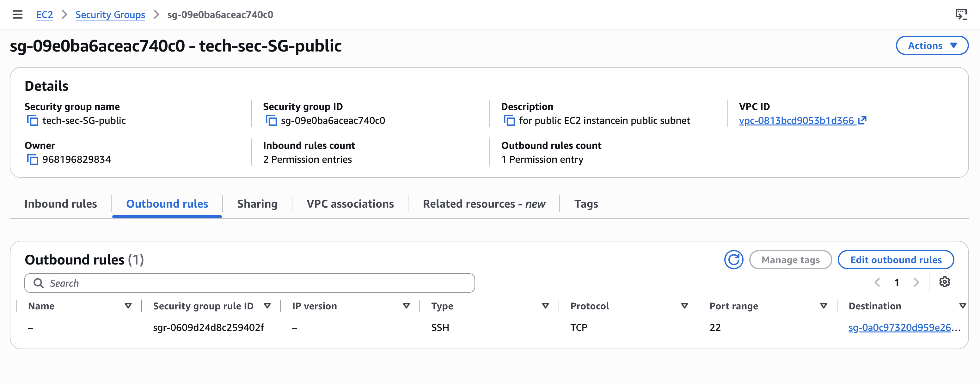
Task: Switch to the Tags tab
Action: tap(586, 204)
